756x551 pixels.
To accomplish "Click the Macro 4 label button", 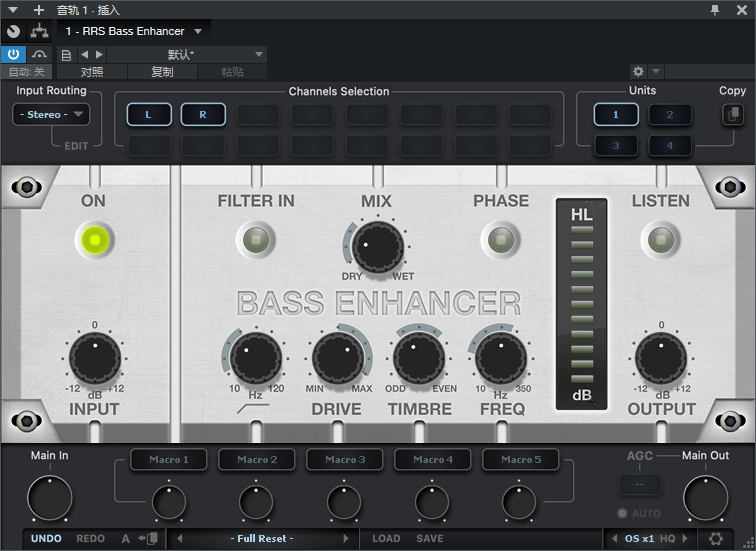I will point(432,459).
